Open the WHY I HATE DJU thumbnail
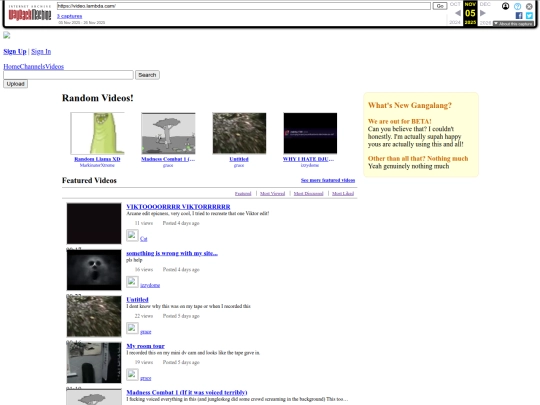The image size is (540, 405). click(x=310, y=133)
